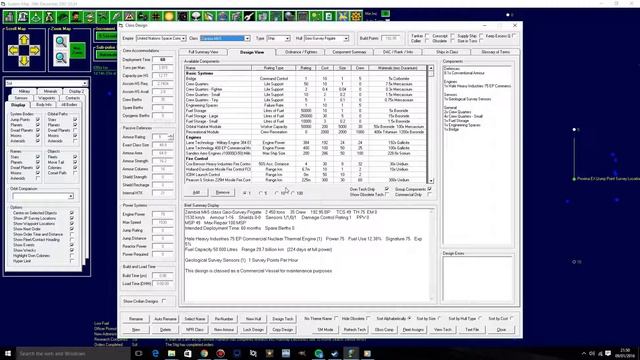Click the Lock Design button
This screenshot has width=640, height=360.
tap(253, 329)
